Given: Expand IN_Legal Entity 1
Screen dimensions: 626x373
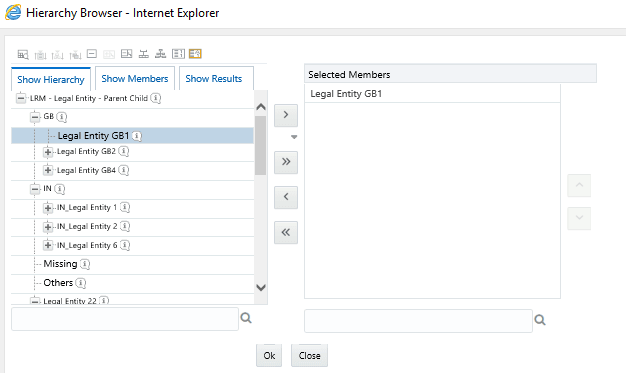Looking at the screenshot, I should pos(48,208).
